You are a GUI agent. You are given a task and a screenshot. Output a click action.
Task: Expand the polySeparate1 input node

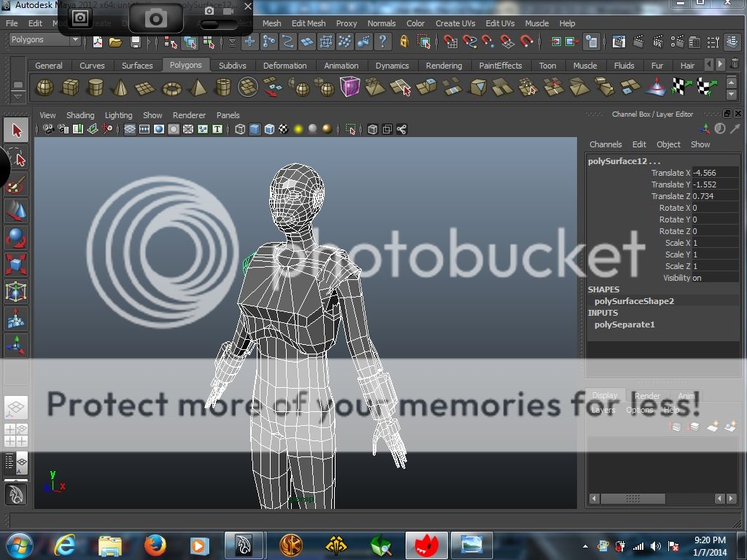pyautogui.click(x=624, y=324)
